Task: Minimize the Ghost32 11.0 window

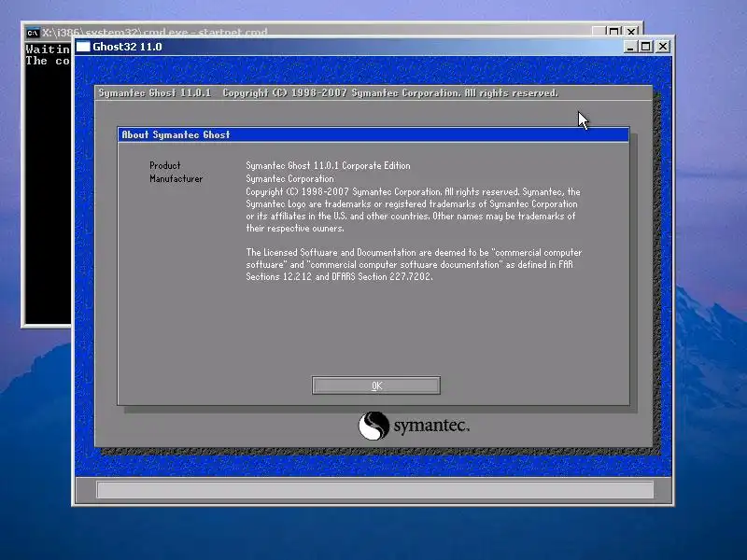Action: pyautogui.click(x=629, y=47)
